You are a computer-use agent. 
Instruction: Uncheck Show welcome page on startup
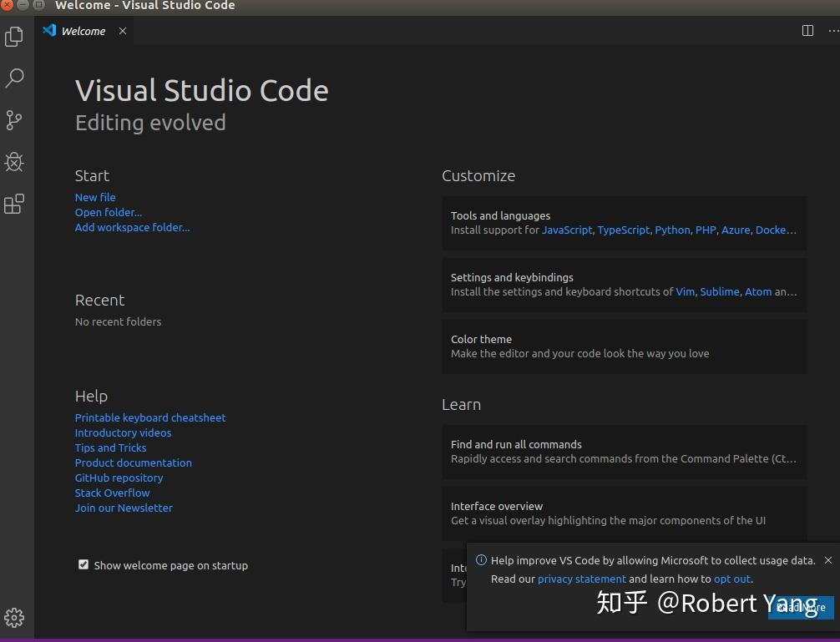click(83, 564)
